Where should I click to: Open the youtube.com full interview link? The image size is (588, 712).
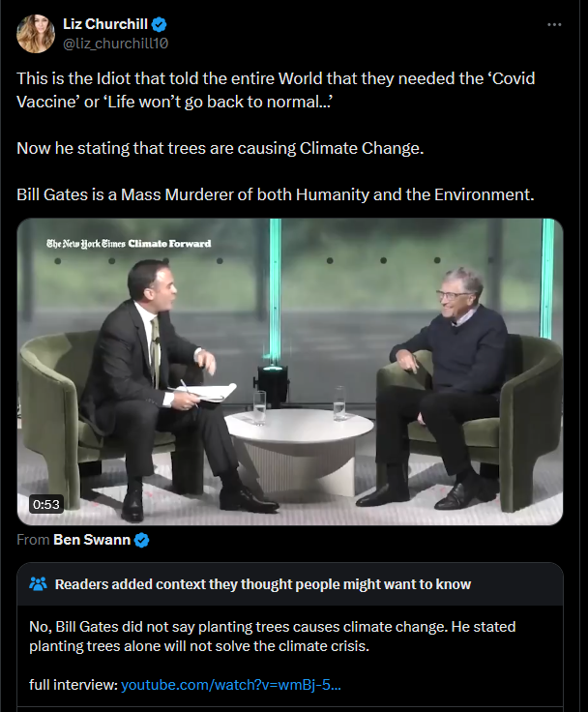231,684
